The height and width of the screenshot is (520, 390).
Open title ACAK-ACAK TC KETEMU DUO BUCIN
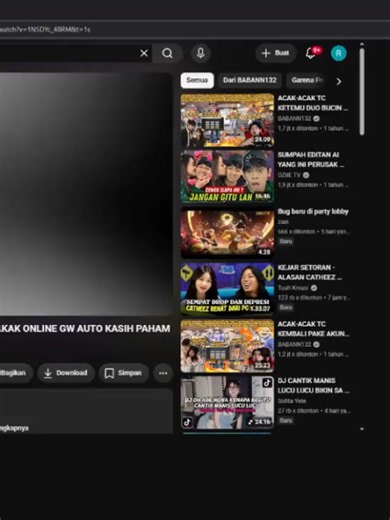pos(313,103)
